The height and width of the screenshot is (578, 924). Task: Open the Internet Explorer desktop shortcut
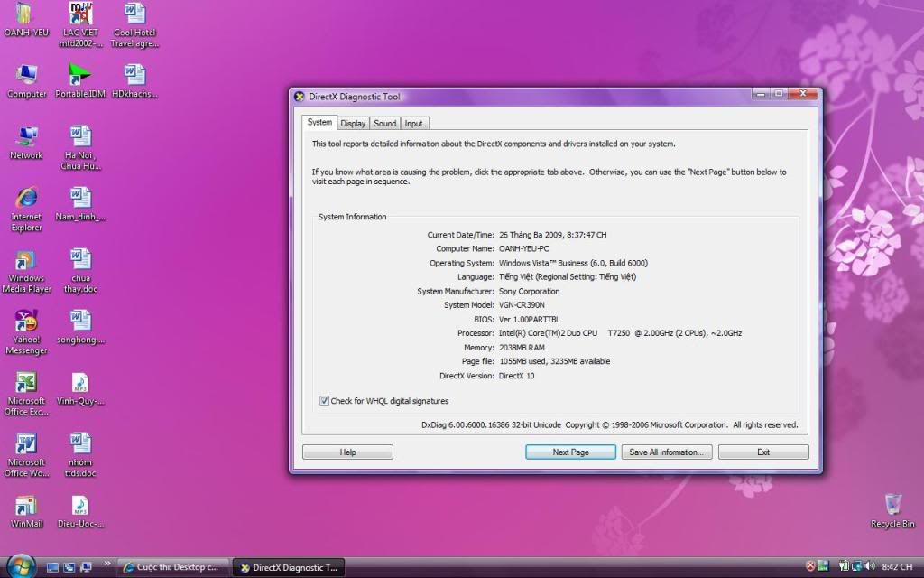tap(26, 199)
